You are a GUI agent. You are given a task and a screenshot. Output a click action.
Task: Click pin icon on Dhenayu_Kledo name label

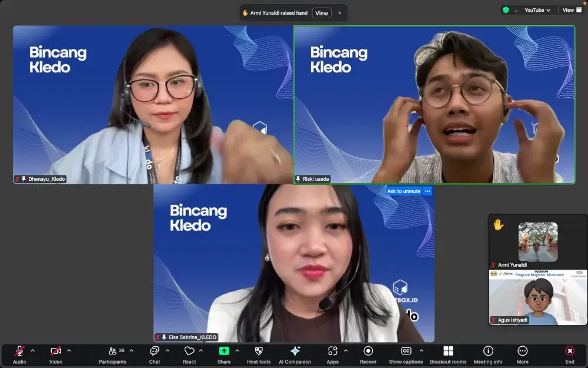click(x=24, y=179)
